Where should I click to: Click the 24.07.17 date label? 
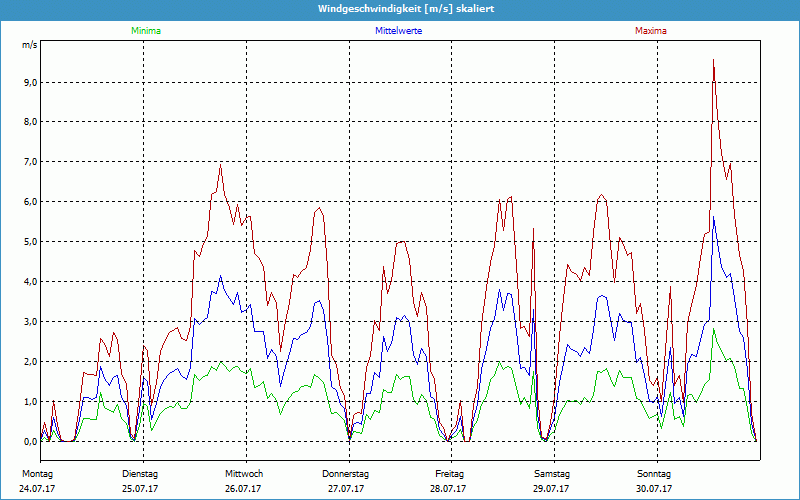37,489
